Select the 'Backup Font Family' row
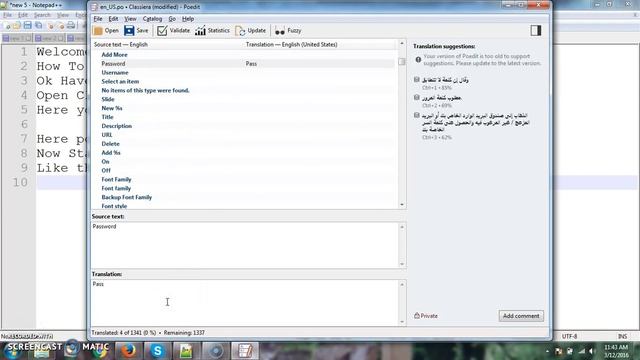640x360 pixels. point(244,197)
